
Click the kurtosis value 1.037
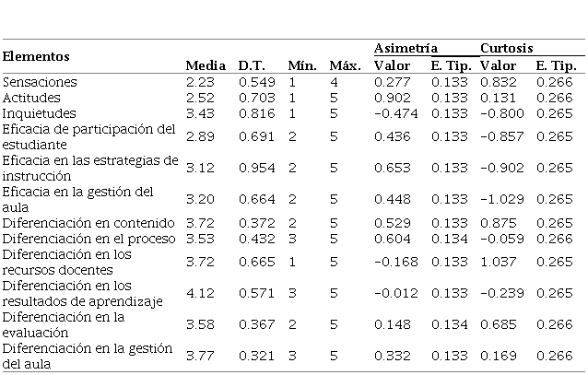(502, 262)
